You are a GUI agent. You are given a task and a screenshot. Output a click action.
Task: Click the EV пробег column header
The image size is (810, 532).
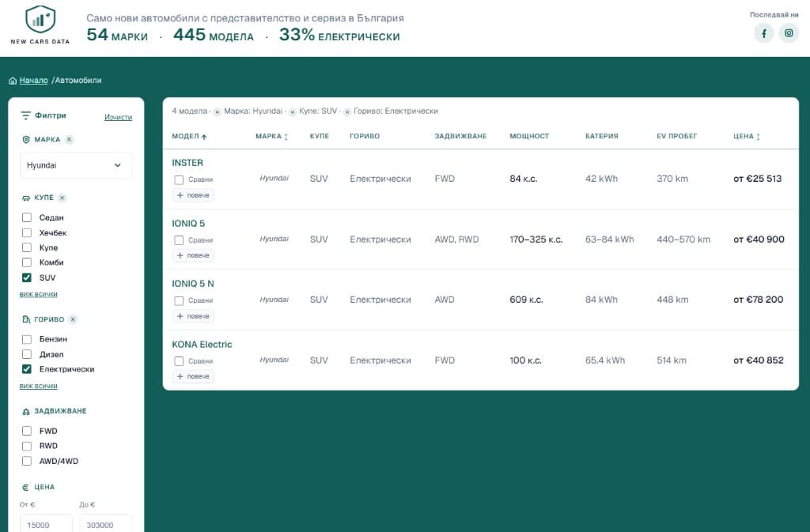coord(677,136)
